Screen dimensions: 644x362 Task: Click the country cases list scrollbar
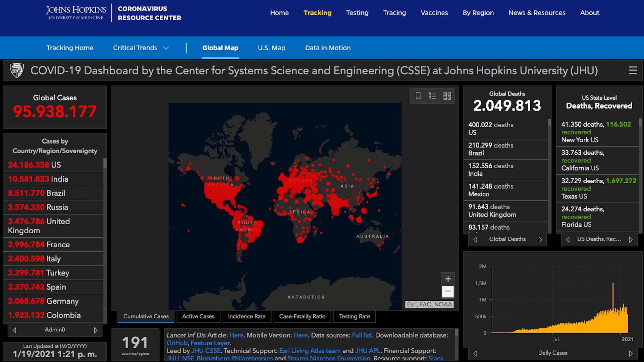click(x=105, y=235)
